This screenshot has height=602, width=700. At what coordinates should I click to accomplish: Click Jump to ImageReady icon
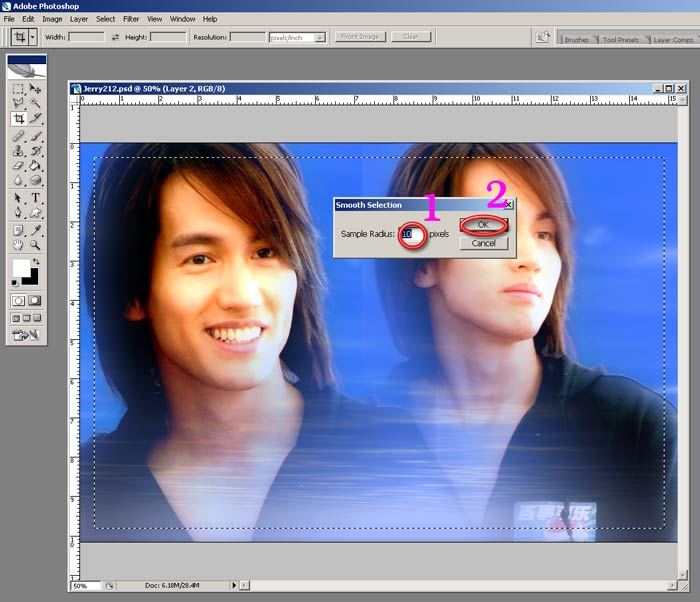26,335
